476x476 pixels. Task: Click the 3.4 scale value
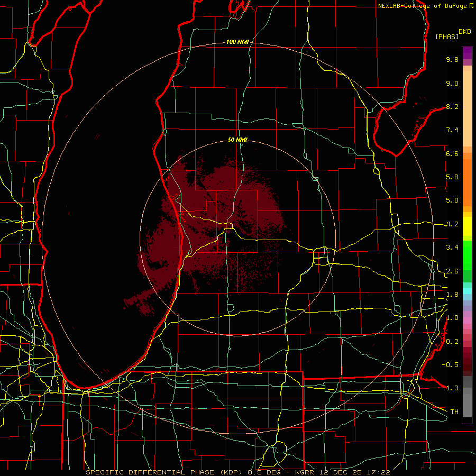pos(452,248)
